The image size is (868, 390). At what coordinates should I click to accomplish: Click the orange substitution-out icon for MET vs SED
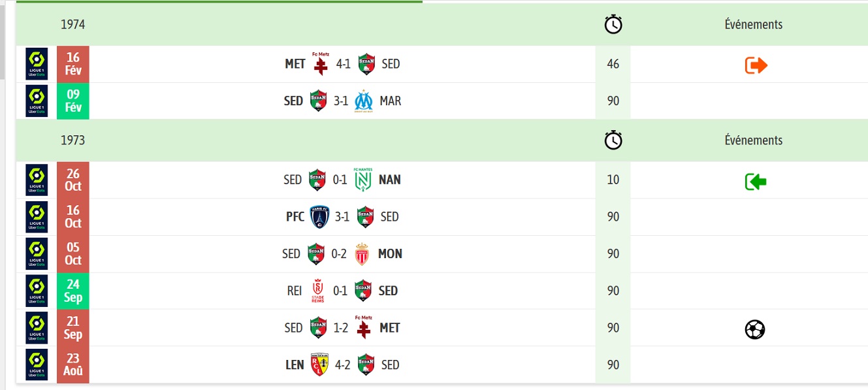(x=756, y=65)
